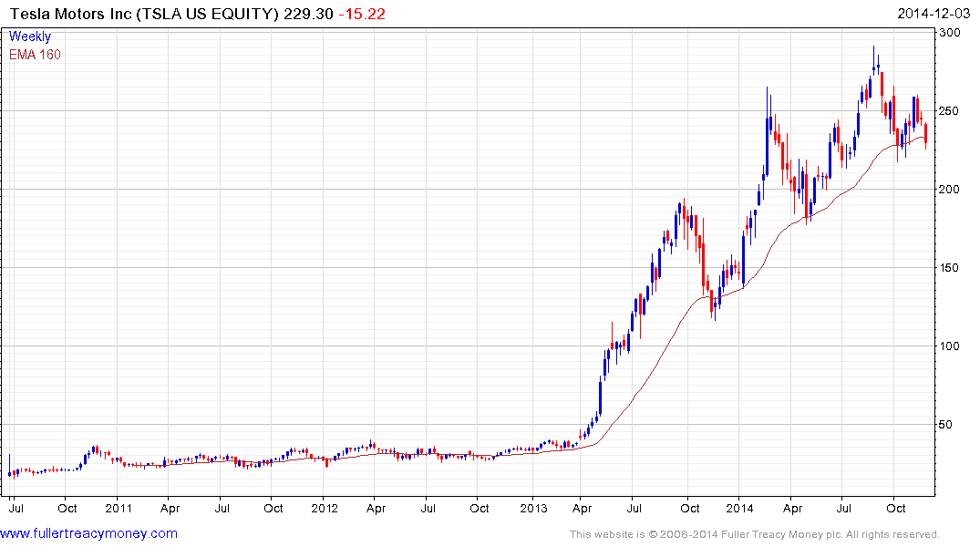The width and height of the screenshot is (980, 547).
Task: Click the 300 price axis label
Action: [x=950, y=33]
